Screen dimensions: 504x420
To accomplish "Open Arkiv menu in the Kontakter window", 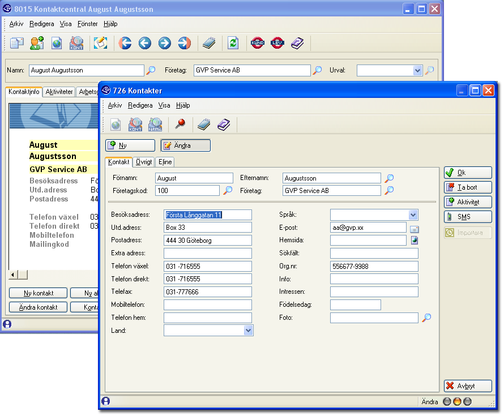I will coord(115,105).
